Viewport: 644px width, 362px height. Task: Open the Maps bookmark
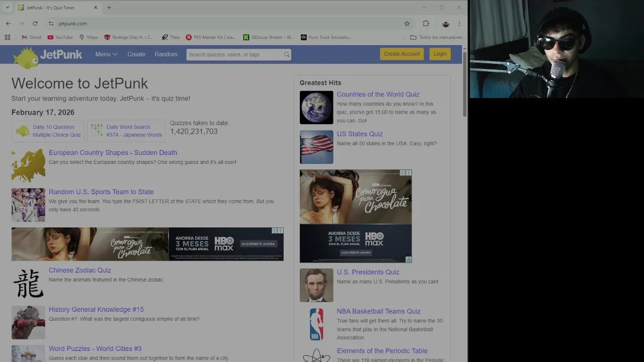click(89, 37)
